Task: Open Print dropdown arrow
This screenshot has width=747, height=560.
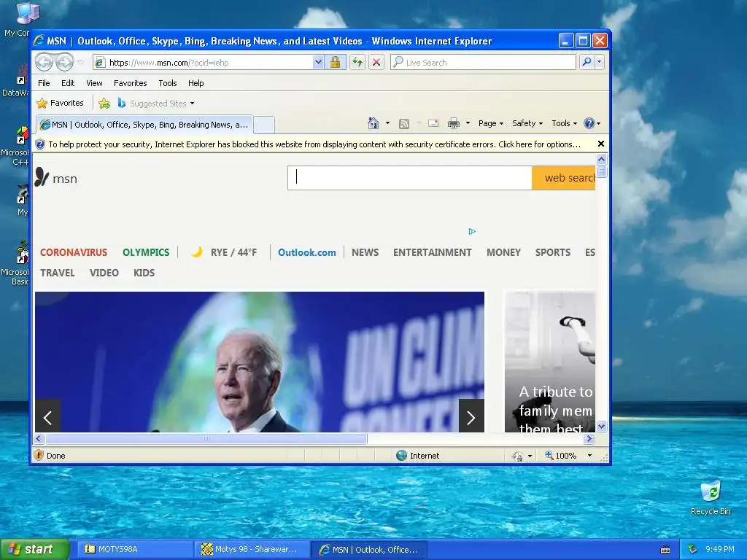Action: [468, 123]
